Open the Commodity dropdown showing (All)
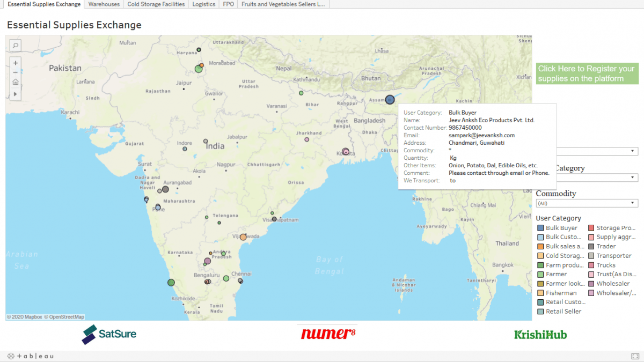644x362 pixels. [x=587, y=203]
